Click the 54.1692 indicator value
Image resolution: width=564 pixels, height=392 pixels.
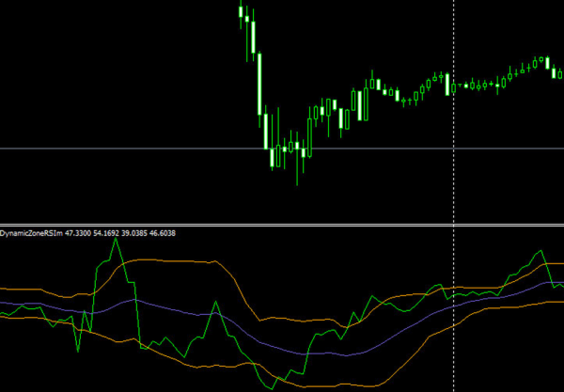pyautogui.click(x=106, y=233)
